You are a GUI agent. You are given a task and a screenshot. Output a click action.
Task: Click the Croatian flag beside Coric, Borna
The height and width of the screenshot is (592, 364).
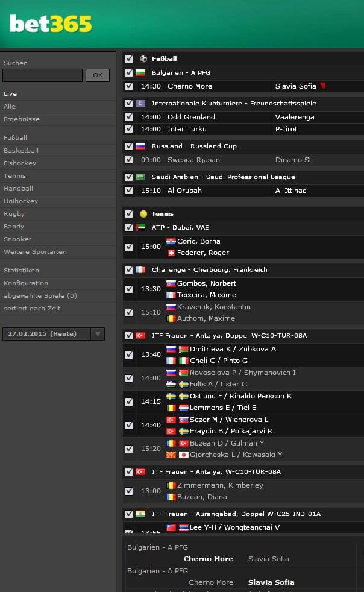click(x=171, y=241)
